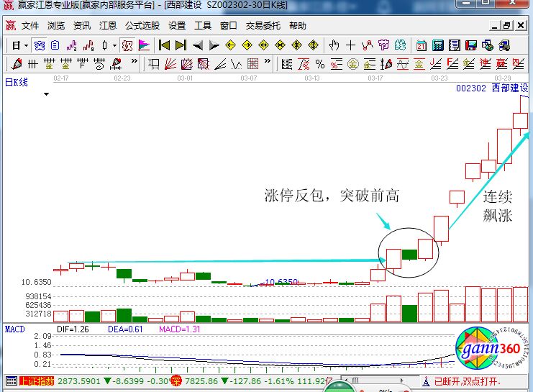Open the 交易委托 menu
The width and height of the screenshot is (533, 392).
pyautogui.click(x=263, y=25)
